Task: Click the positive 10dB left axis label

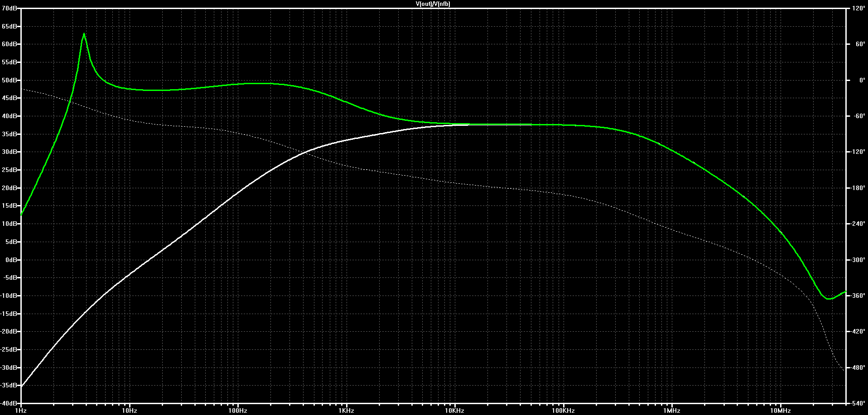Action: [10, 224]
